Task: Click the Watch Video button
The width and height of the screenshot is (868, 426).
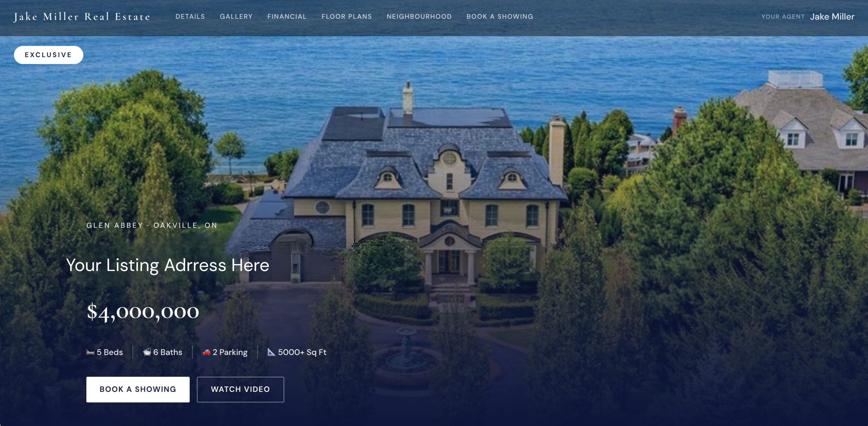Action: pyautogui.click(x=240, y=389)
